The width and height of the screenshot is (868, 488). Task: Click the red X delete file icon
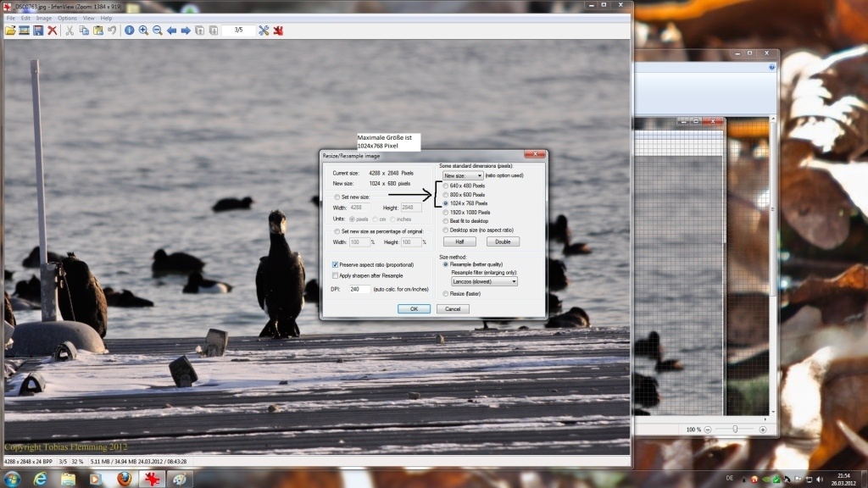coord(52,30)
